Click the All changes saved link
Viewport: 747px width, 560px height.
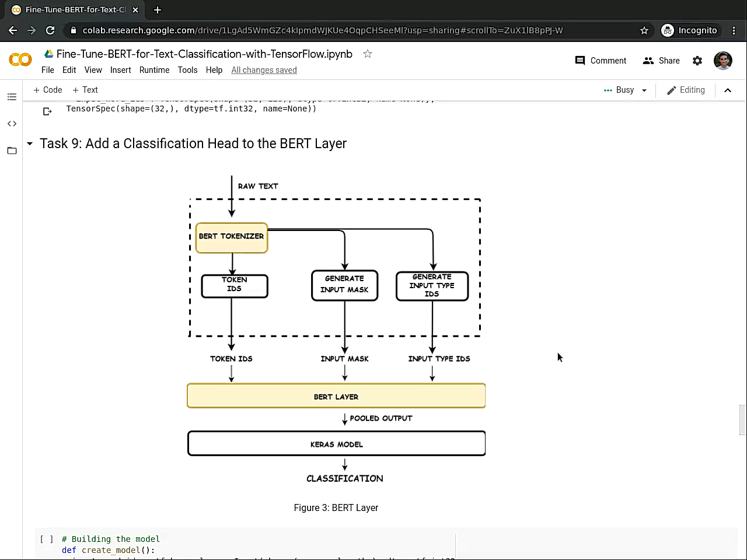(264, 70)
